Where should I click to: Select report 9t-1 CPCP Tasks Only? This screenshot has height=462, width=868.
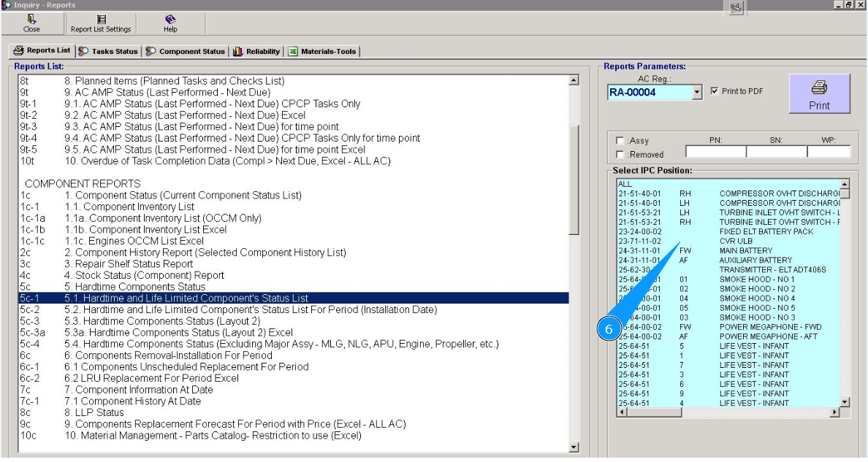(x=294, y=104)
